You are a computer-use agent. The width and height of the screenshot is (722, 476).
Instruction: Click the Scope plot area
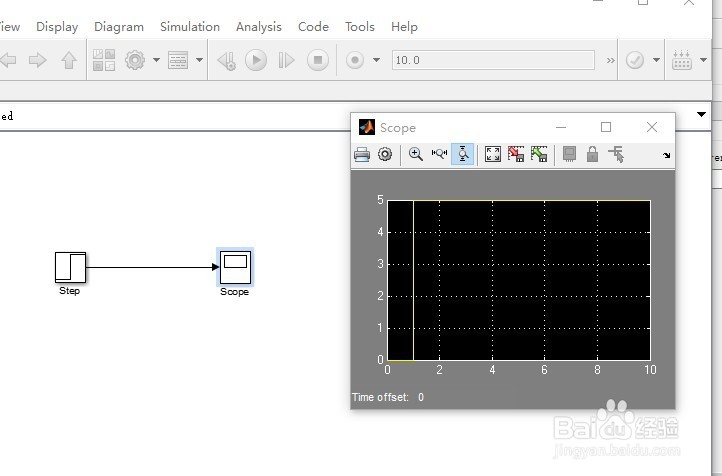[x=519, y=280]
